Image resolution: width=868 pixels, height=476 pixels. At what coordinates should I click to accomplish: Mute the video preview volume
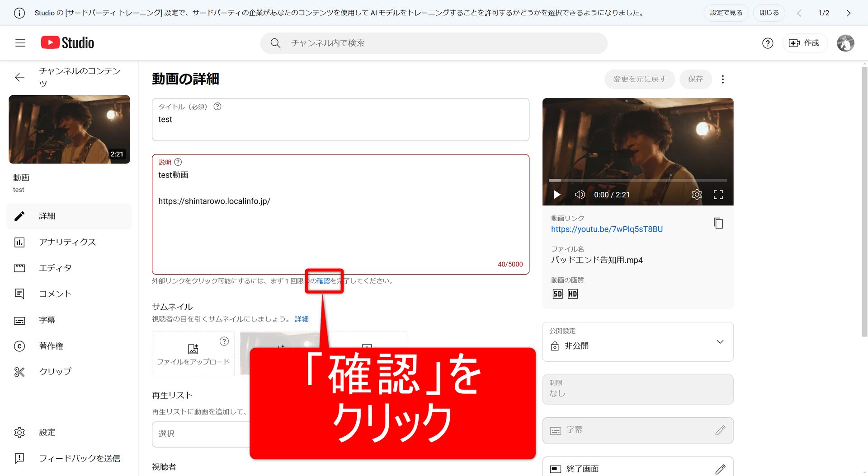coord(580,195)
